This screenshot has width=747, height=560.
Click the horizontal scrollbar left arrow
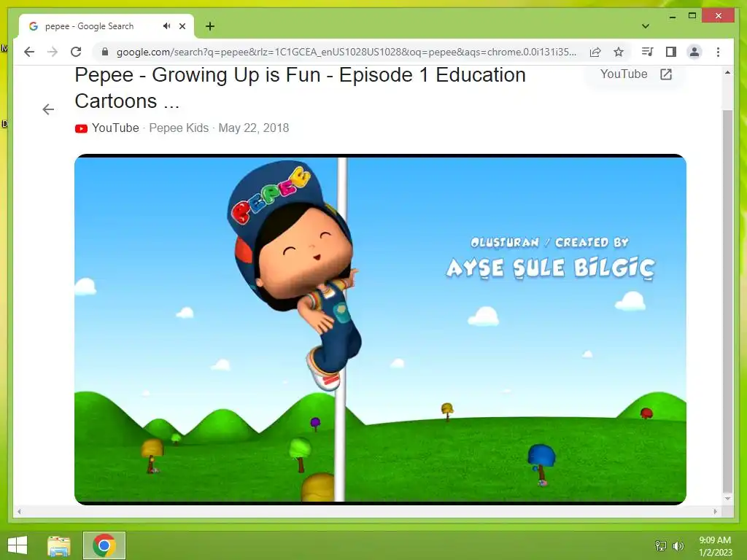click(x=19, y=511)
